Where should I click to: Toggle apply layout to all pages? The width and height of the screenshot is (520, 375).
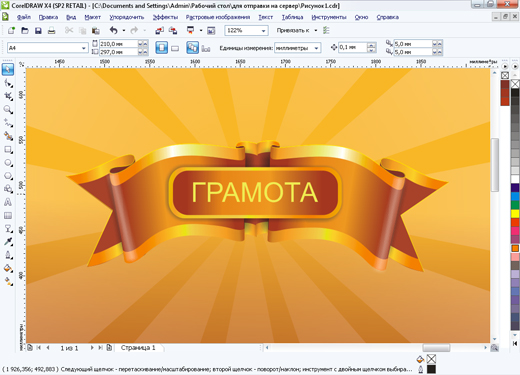(x=192, y=48)
